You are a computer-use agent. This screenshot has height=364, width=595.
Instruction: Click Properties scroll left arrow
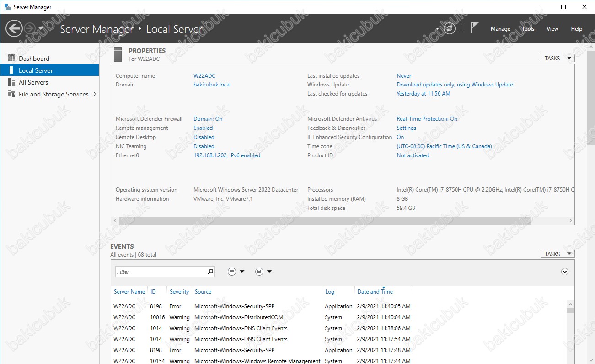[x=115, y=220]
